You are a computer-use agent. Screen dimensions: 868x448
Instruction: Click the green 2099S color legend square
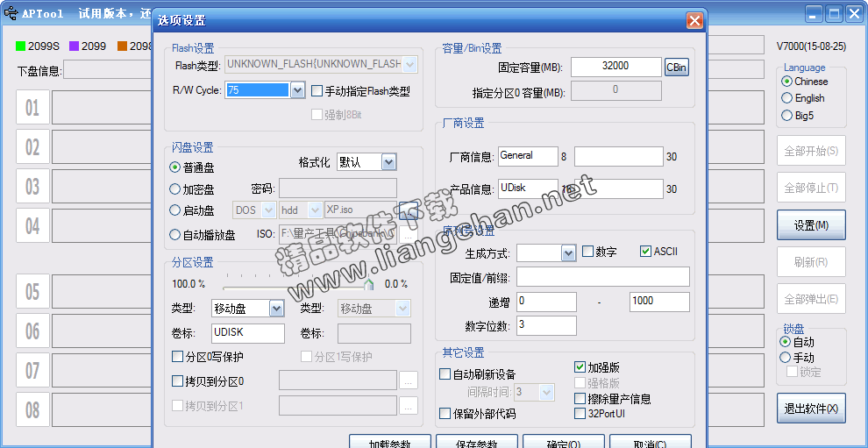click(20, 46)
